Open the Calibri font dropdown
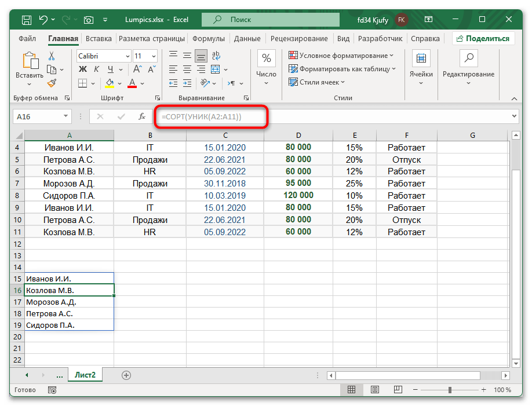 tap(127, 56)
